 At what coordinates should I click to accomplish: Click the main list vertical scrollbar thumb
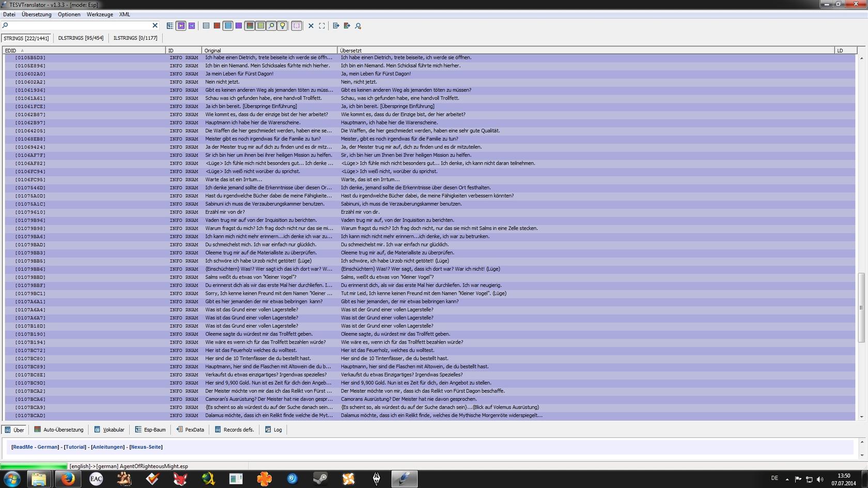pos(861,307)
